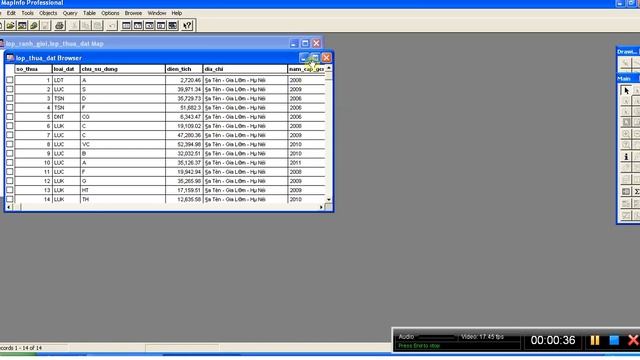The height and width of the screenshot is (360, 640).
Task: Choose the Select arrow tool in Main toolbar
Action: (626, 90)
